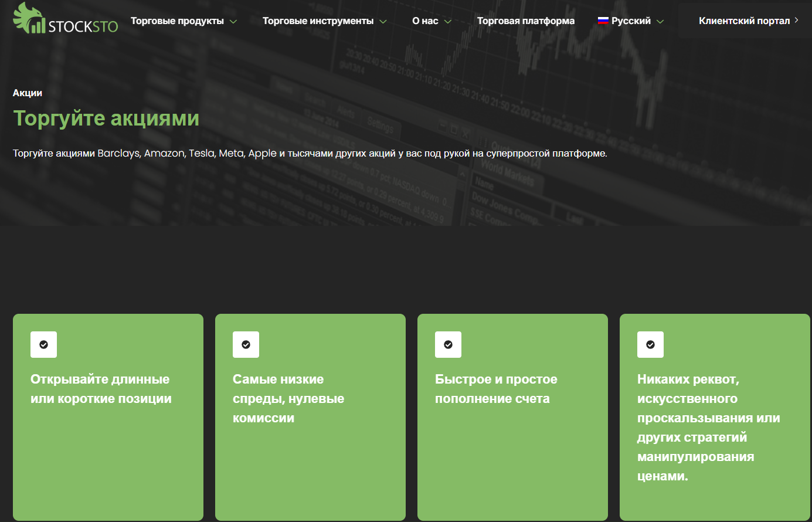
Task: Open the Клиентский портал link
Action: click(x=745, y=21)
